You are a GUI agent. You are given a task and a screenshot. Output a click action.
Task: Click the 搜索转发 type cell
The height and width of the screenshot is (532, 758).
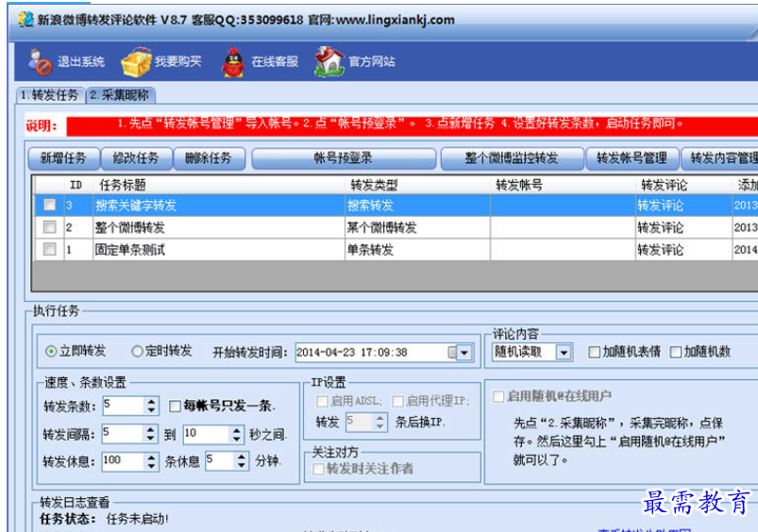pos(417,206)
